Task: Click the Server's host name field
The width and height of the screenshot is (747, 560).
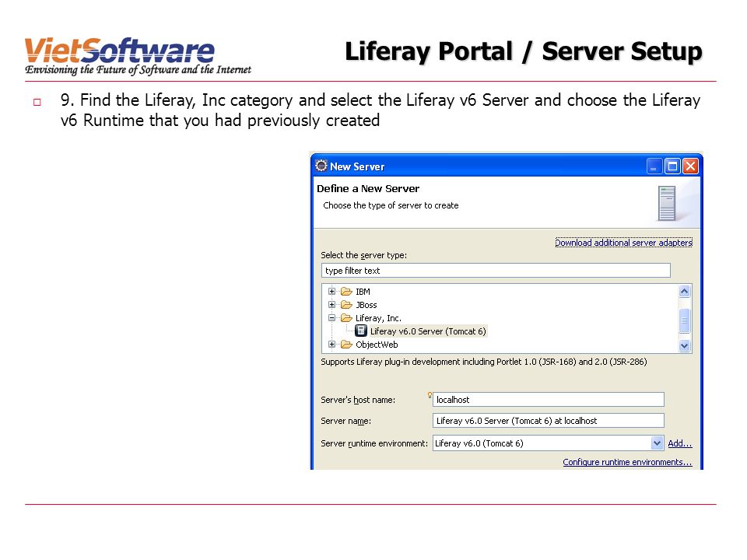Action: [x=549, y=400]
